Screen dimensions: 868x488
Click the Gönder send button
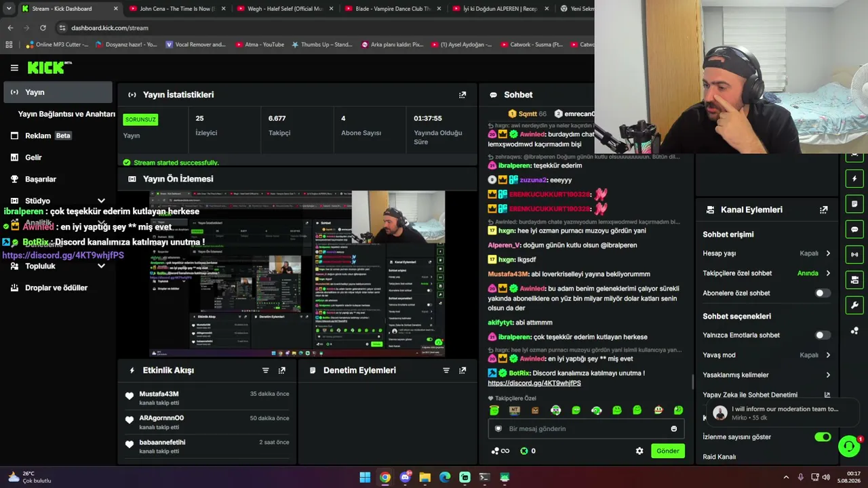[667, 451]
